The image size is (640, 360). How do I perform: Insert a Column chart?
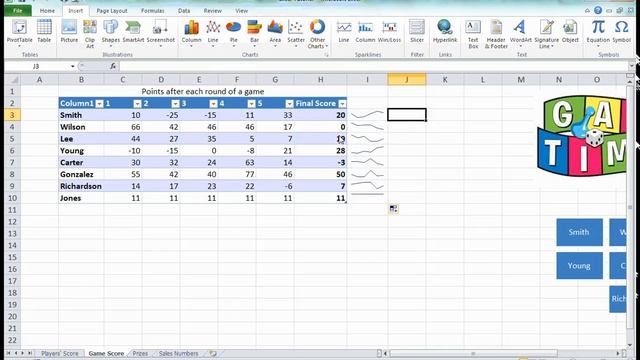pyautogui.click(x=191, y=33)
